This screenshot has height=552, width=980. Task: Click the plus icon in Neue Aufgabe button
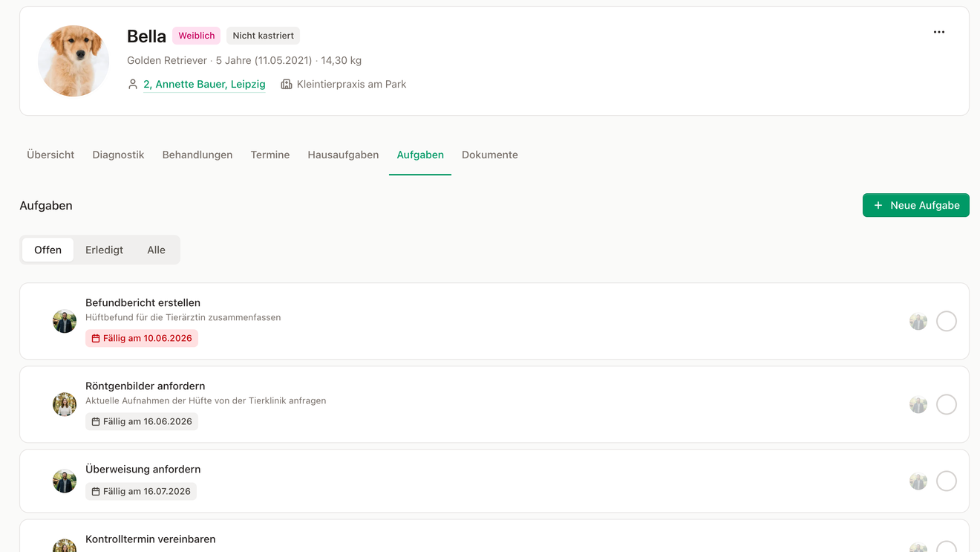[878, 205]
